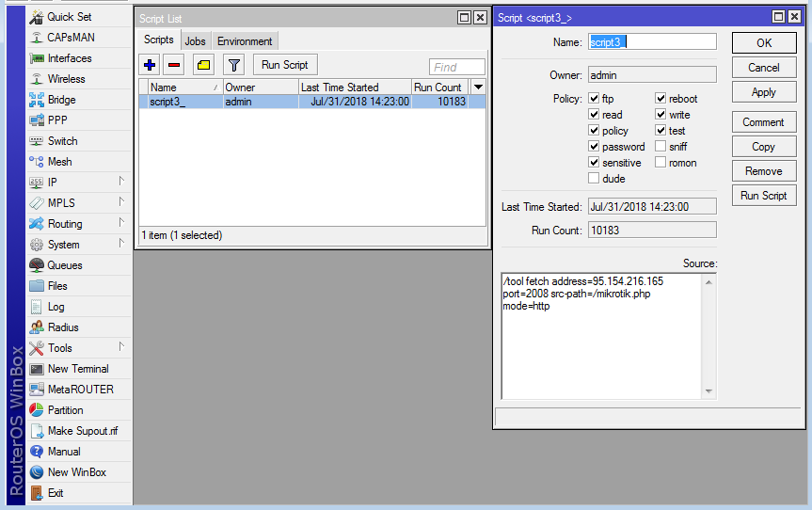Open New Terminal

click(x=79, y=369)
